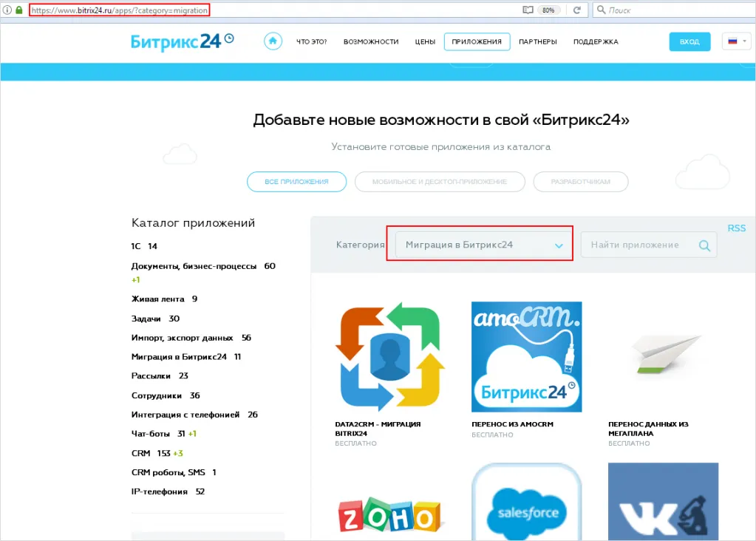Screen dimensions: 756x541
Task: Click the 'Вход' login button
Action: pyautogui.click(x=689, y=41)
